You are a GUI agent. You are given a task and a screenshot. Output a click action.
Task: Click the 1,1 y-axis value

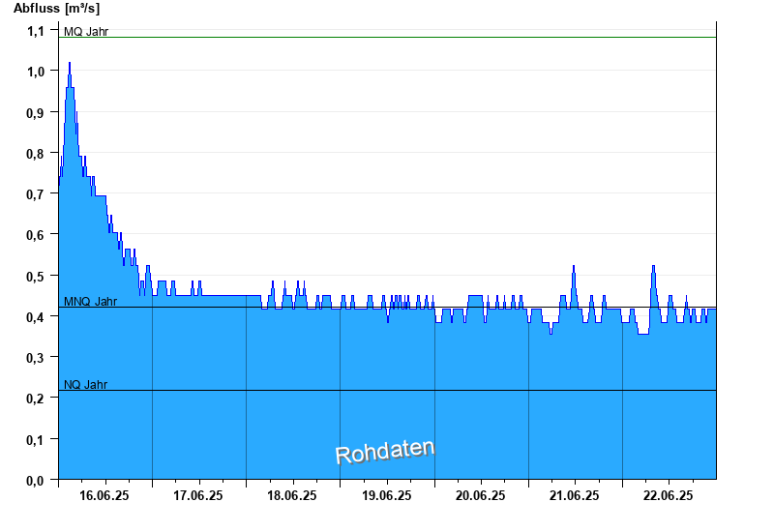(x=35, y=31)
